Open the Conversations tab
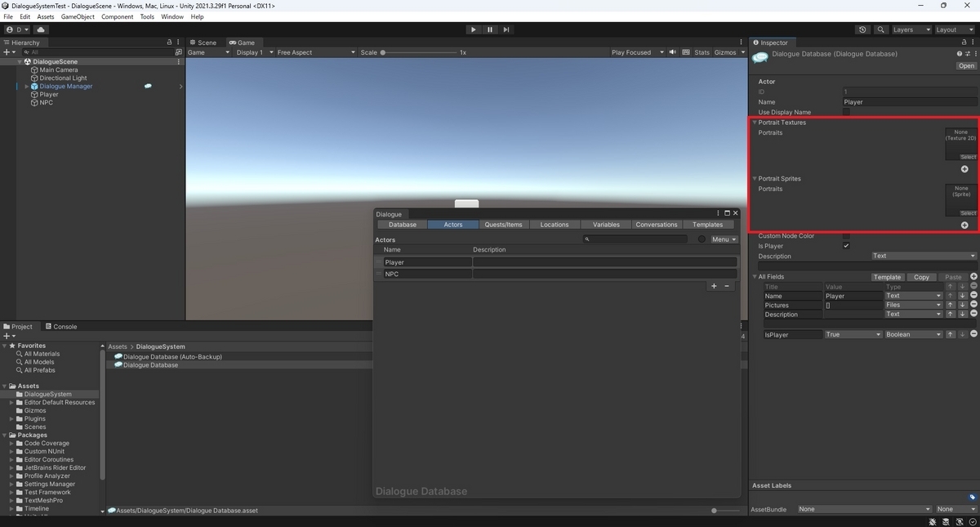Image resolution: width=980 pixels, height=527 pixels. point(657,225)
